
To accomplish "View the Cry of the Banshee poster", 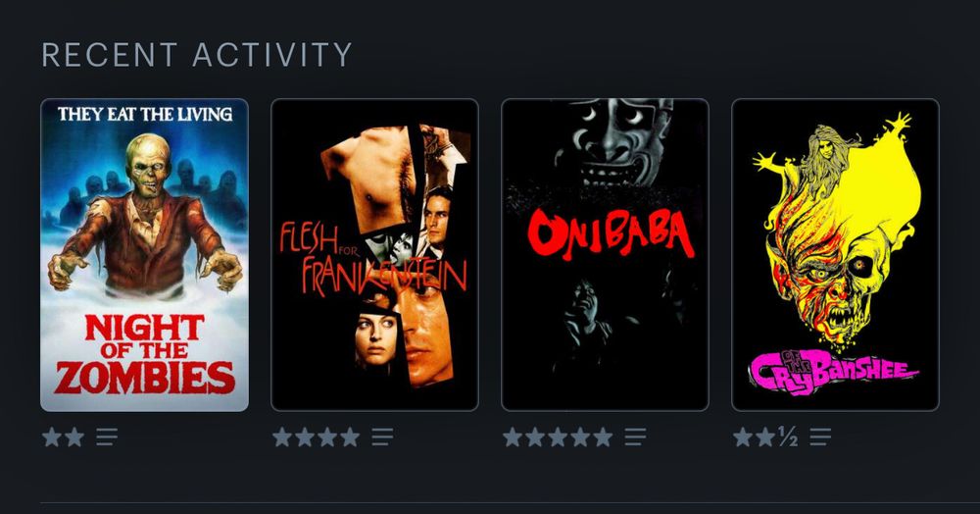I will click(835, 254).
